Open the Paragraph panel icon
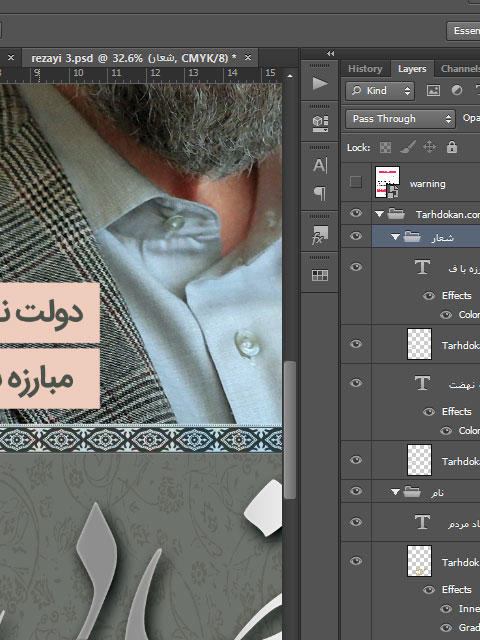The width and height of the screenshot is (480, 640). pyautogui.click(x=320, y=193)
